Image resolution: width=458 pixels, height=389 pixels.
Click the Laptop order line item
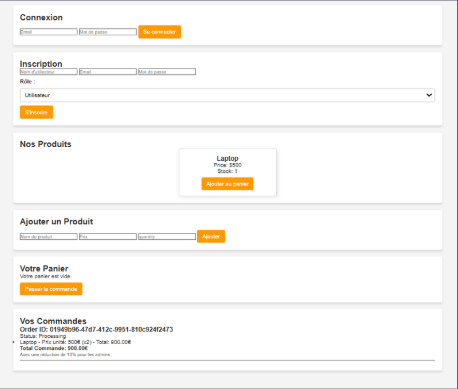click(75, 342)
